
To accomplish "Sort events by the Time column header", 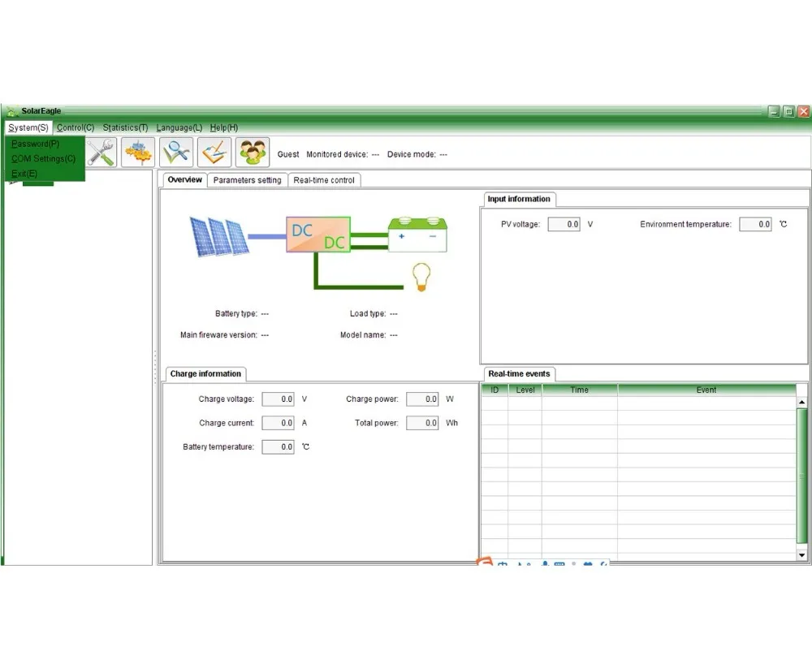I will 580,390.
